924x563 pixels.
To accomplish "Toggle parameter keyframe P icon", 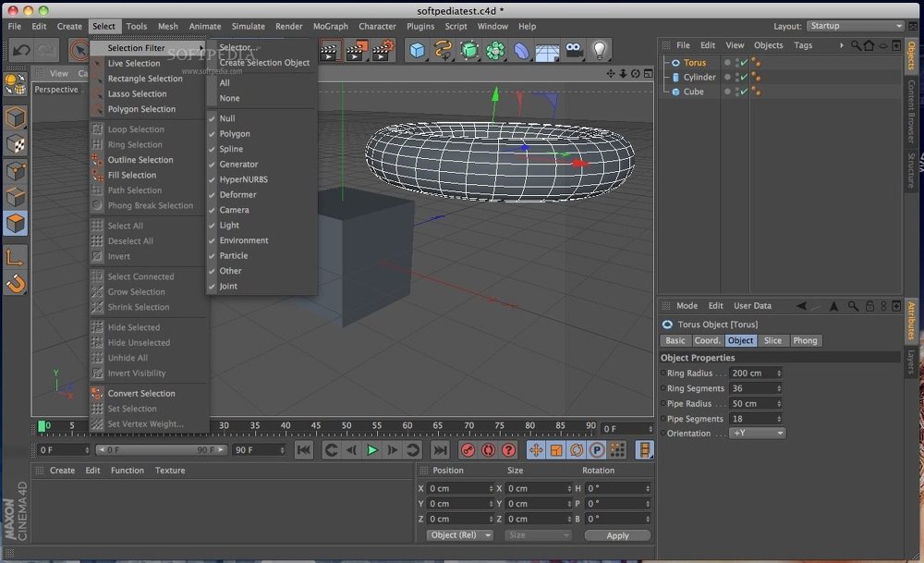I will click(596, 450).
